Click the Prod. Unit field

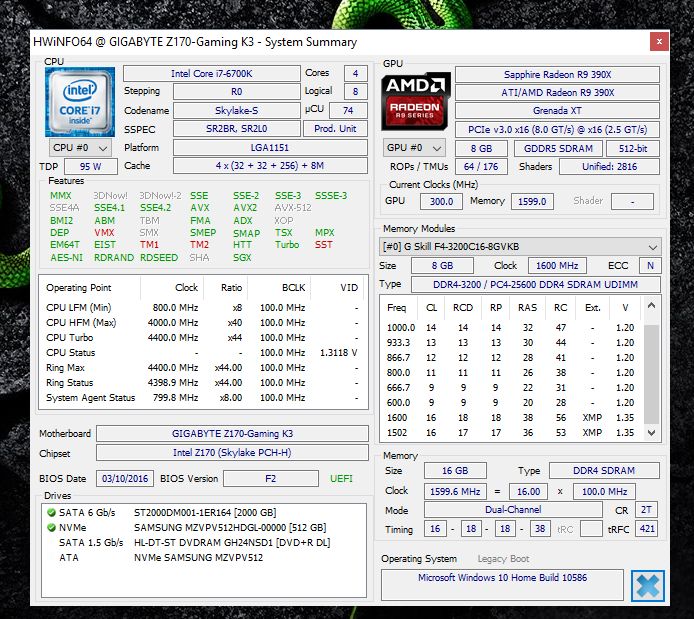click(335, 129)
